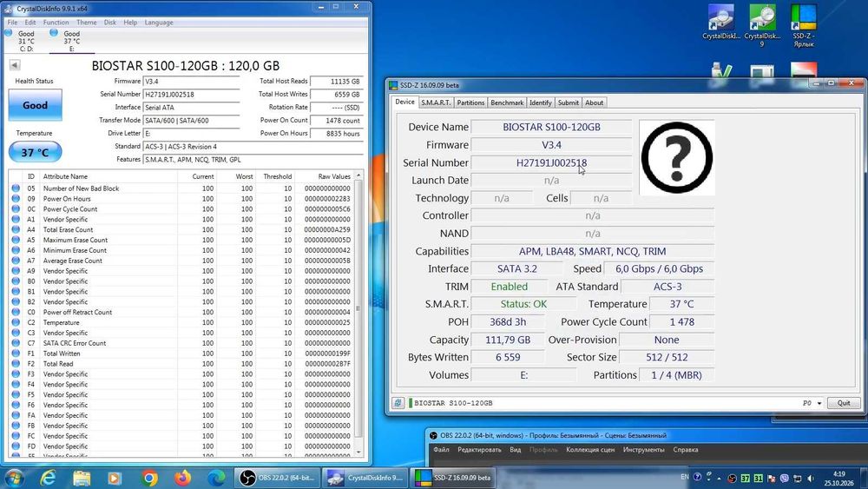Click the attribute list scroll down arrow
Screen dimensions: 868x489
click(x=358, y=452)
